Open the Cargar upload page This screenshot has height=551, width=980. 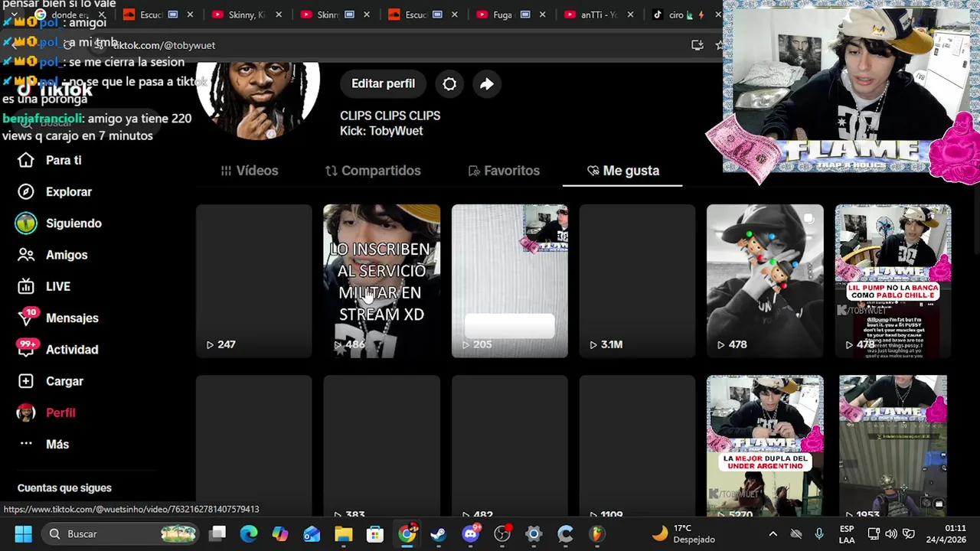pos(51,381)
